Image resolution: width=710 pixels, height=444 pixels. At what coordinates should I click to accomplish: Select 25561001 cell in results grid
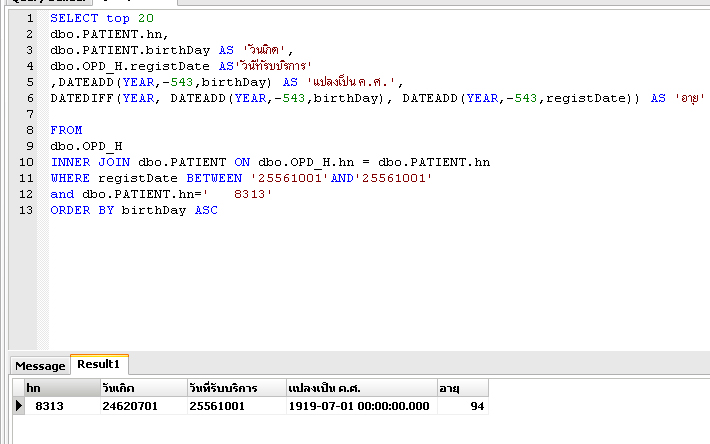click(237, 406)
